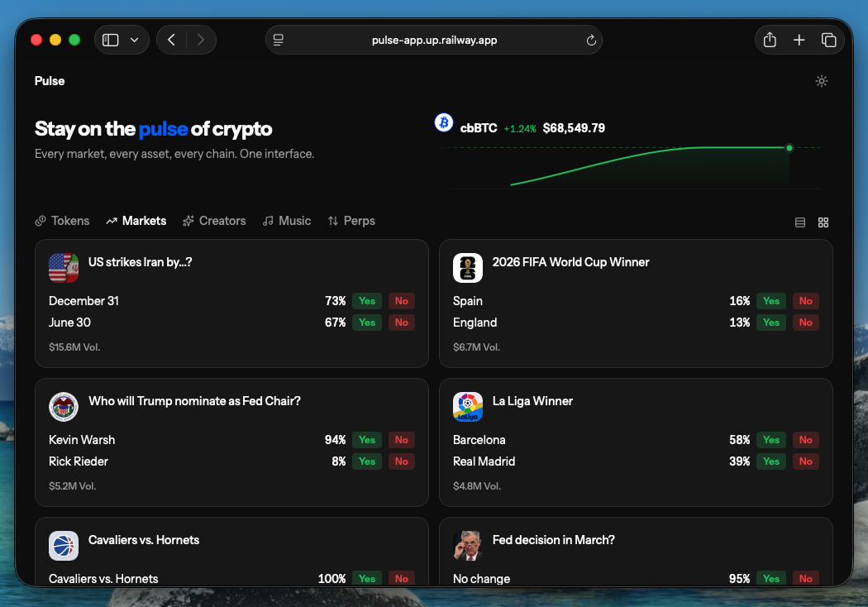
Task: Go forward to the next page
Action: tap(200, 40)
